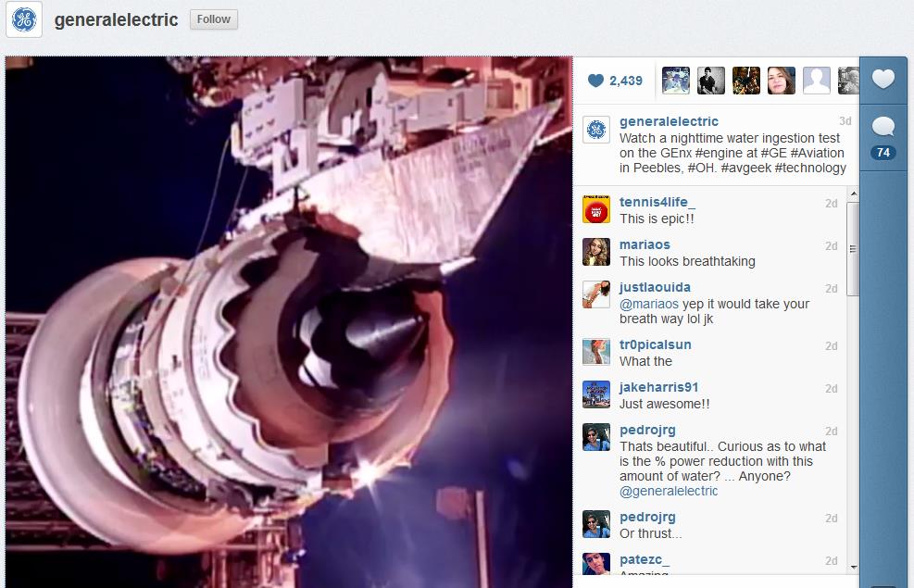914x588 pixels.
Task: Open the #GE hashtag in caption
Action: [774, 153]
